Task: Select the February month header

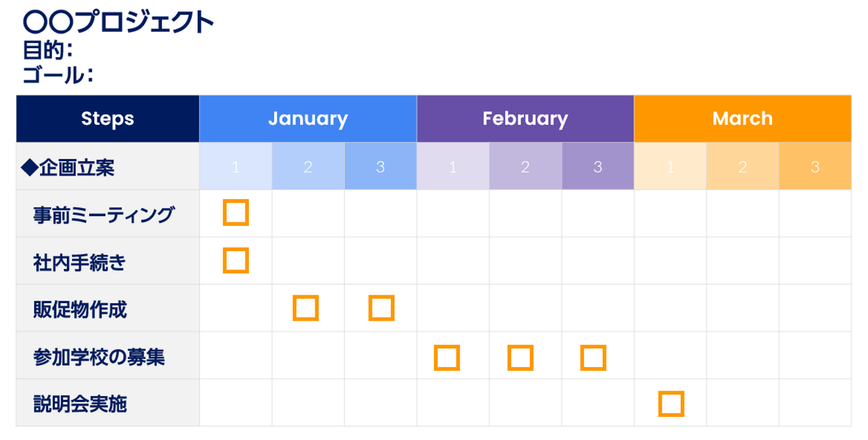Action: click(x=525, y=119)
